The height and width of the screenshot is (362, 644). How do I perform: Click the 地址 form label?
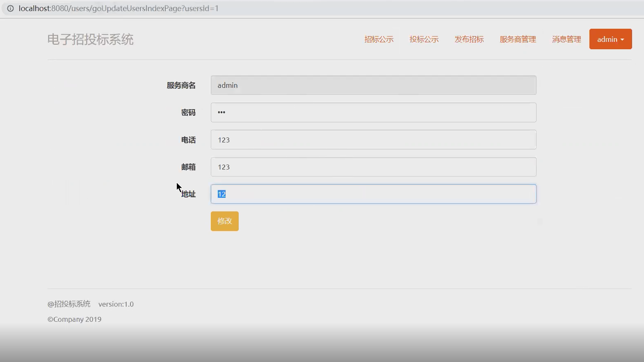click(189, 194)
